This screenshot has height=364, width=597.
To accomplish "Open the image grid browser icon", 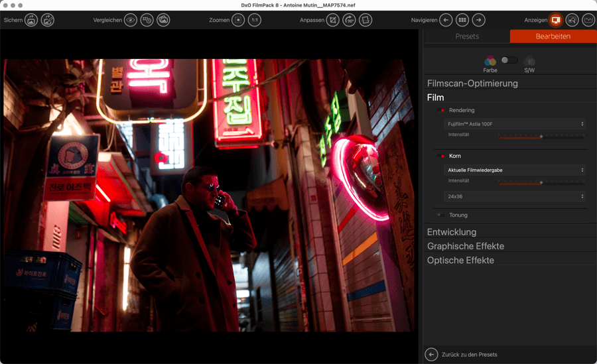I will (x=462, y=21).
